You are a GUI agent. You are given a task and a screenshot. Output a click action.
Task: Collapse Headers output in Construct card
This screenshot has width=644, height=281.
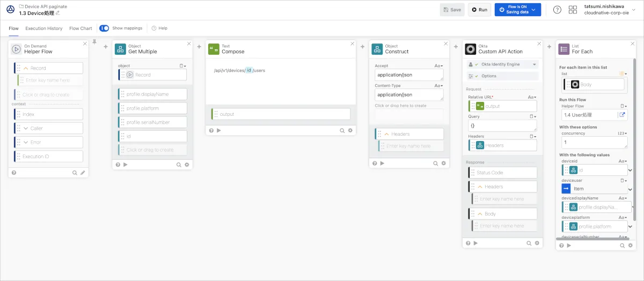(x=387, y=134)
